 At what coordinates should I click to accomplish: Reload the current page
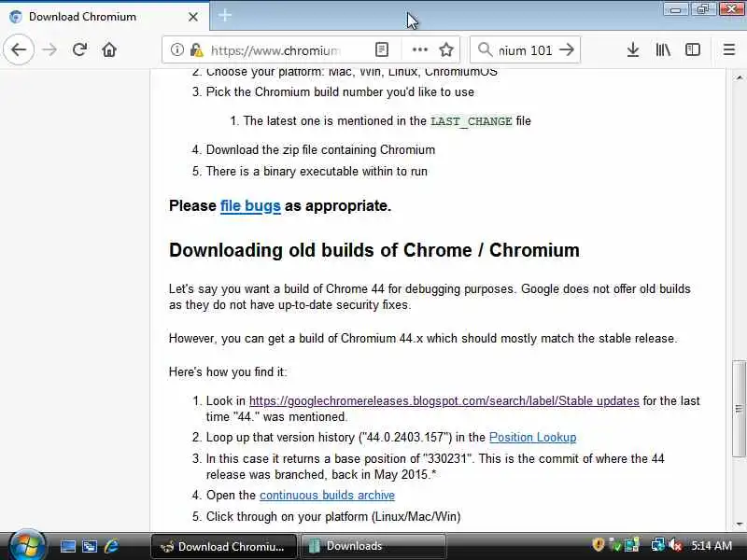[x=79, y=49]
